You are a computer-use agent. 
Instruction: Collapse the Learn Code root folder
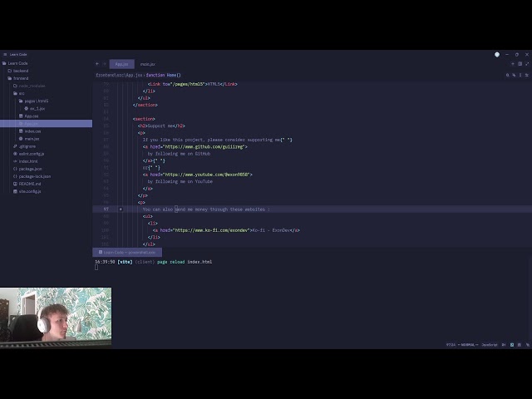[x=15, y=63]
